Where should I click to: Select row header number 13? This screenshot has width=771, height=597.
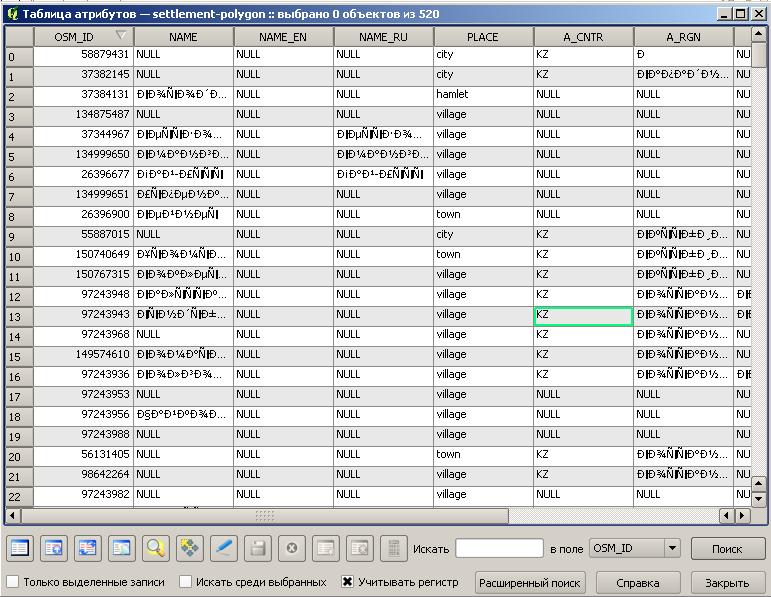coord(18,317)
